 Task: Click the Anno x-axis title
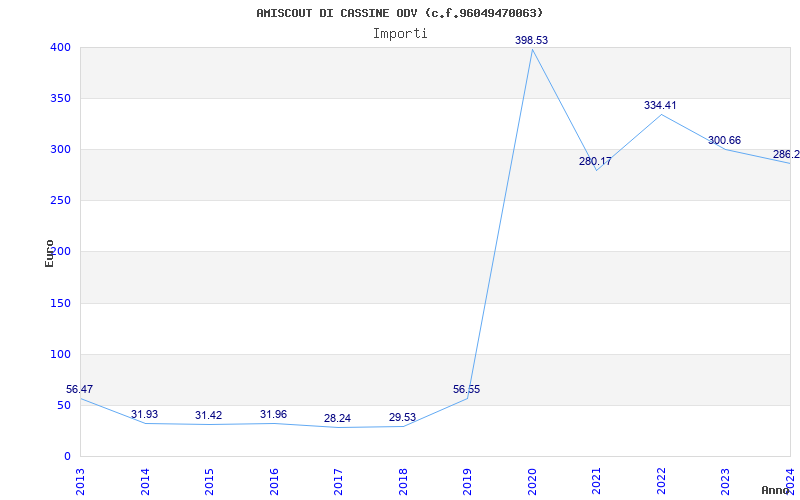coord(776,490)
